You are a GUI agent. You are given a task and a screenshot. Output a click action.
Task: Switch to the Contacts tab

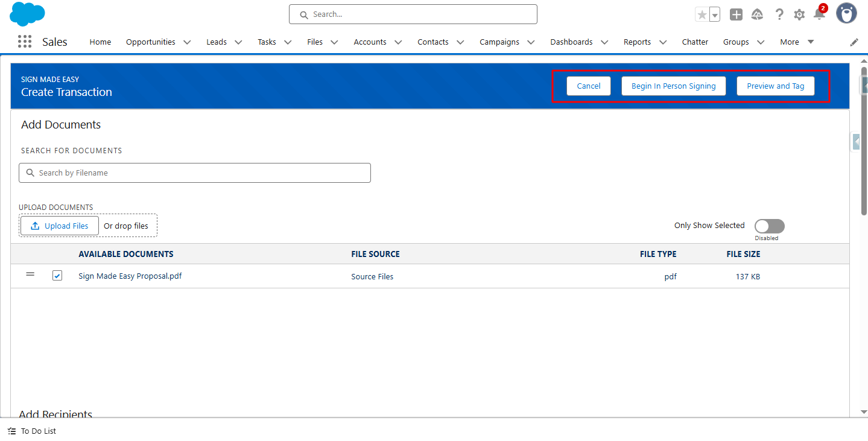pos(433,42)
